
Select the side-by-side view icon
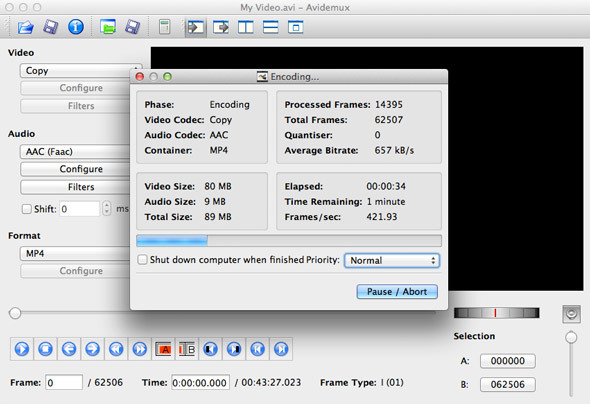click(245, 27)
